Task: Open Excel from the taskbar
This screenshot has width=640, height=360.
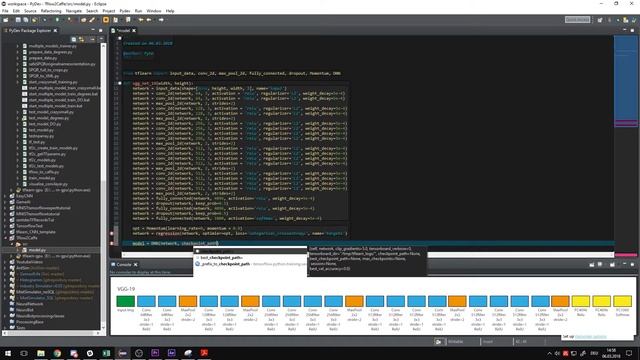Action: tap(106, 353)
